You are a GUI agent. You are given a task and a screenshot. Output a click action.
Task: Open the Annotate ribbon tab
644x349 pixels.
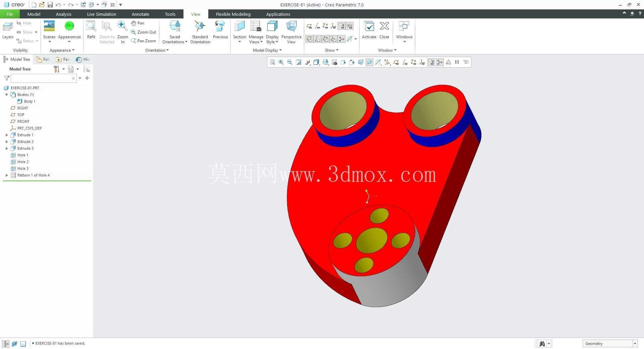click(x=140, y=14)
